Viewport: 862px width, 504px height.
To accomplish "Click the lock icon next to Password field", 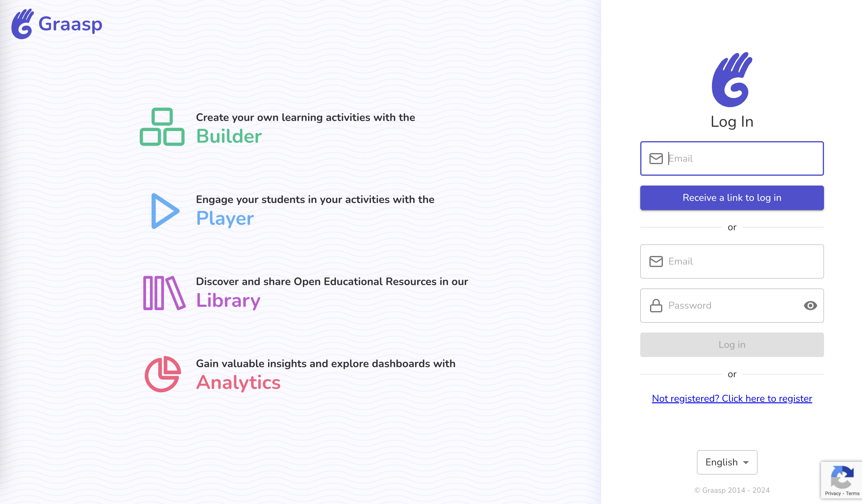I will pos(656,305).
